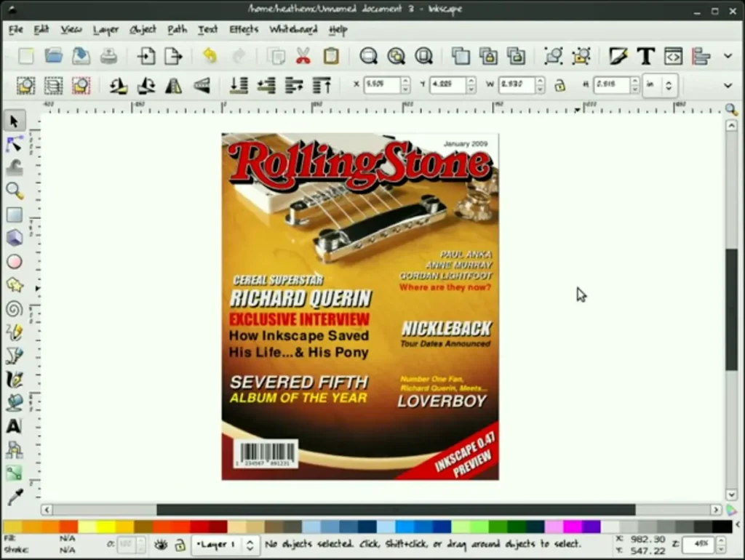Open the XML editor
Image resolution: width=745 pixels, height=560 pixels.
coord(673,56)
